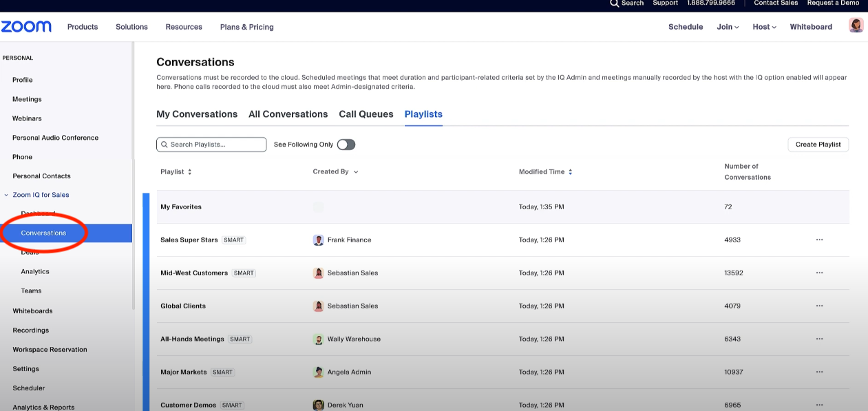
Task: Open Plans & Pricing
Action: (247, 27)
